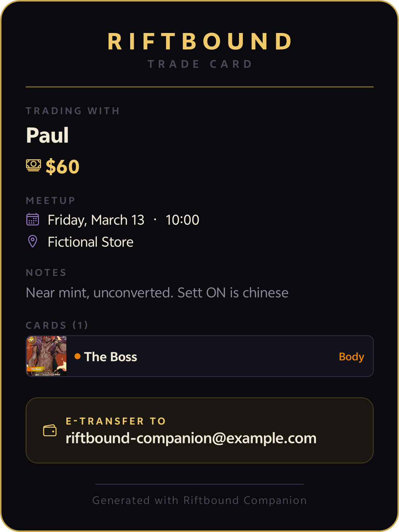The height and width of the screenshot is (532, 399).
Task: Click the notes text about Near mint
Action: 157,293
